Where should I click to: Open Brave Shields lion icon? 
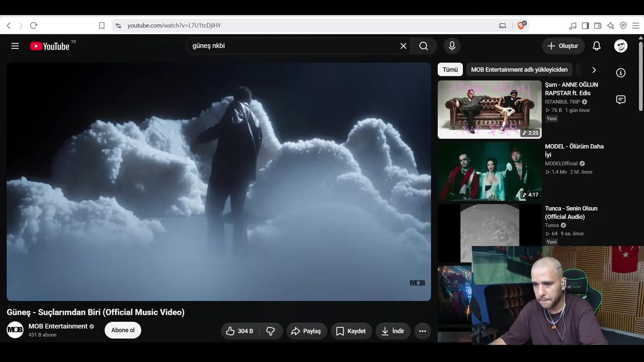[x=521, y=25]
